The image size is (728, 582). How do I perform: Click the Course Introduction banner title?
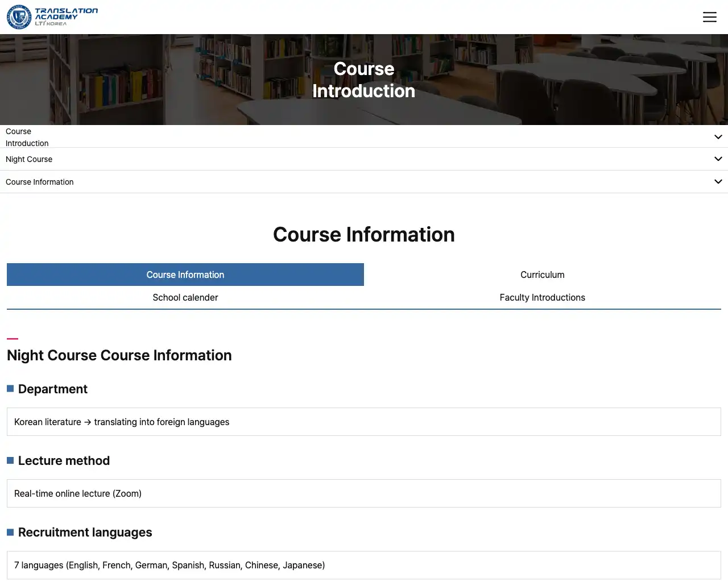(x=364, y=80)
